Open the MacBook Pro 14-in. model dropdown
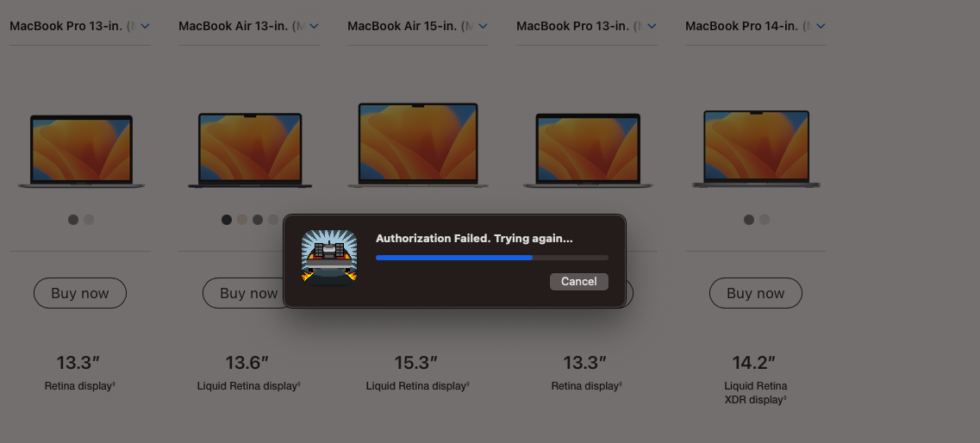Image resolution: width=980 pixels, height=443 pixels. pyautogui.click(x=755, y=26)
